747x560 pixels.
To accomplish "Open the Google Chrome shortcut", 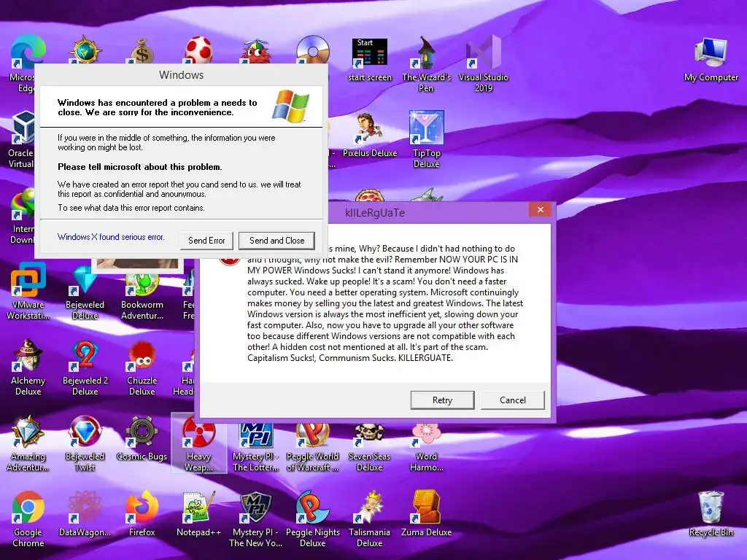I will point(28,519).
